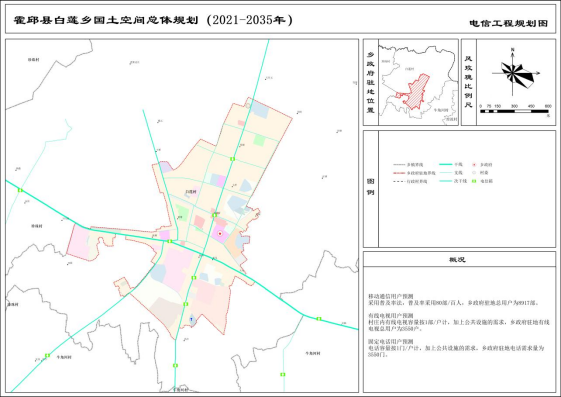This screenshot has width=561, height=397.
Task: Click the township government symbol in the legend
Action: tap(474, 165)
